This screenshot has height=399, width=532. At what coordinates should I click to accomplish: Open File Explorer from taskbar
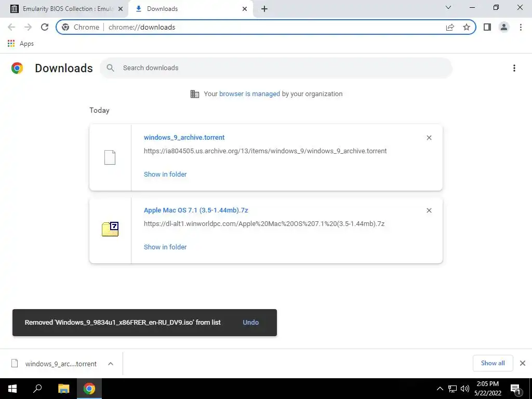pos(63,389)
